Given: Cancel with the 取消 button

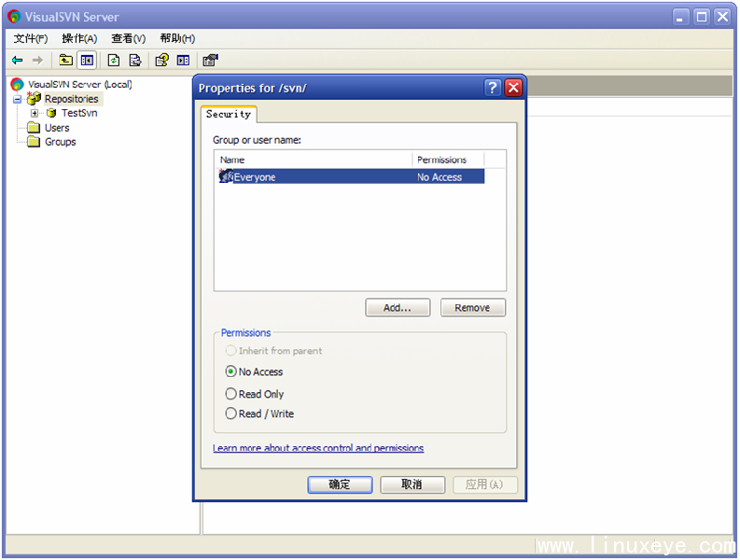Looking at the screenshot, I should pyautogui.click(x=412, y=484).
